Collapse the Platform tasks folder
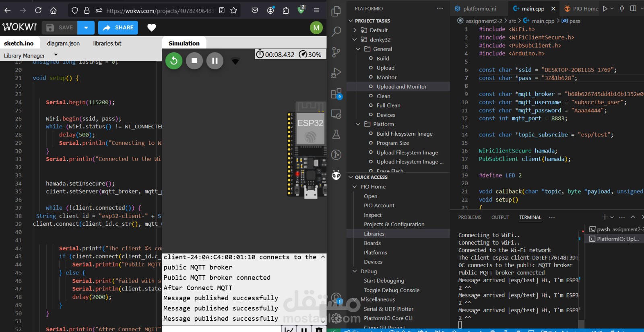 pos(358,124)
